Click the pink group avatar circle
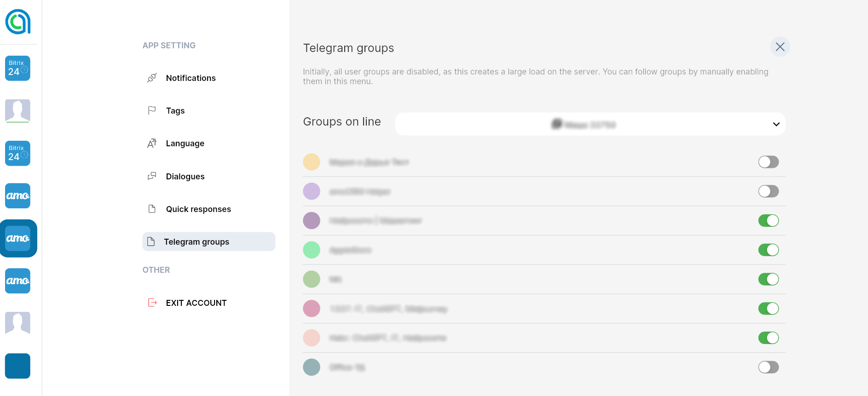Viewport: 868px width, 396px height. pyautogui.click(x=312, y=309)
